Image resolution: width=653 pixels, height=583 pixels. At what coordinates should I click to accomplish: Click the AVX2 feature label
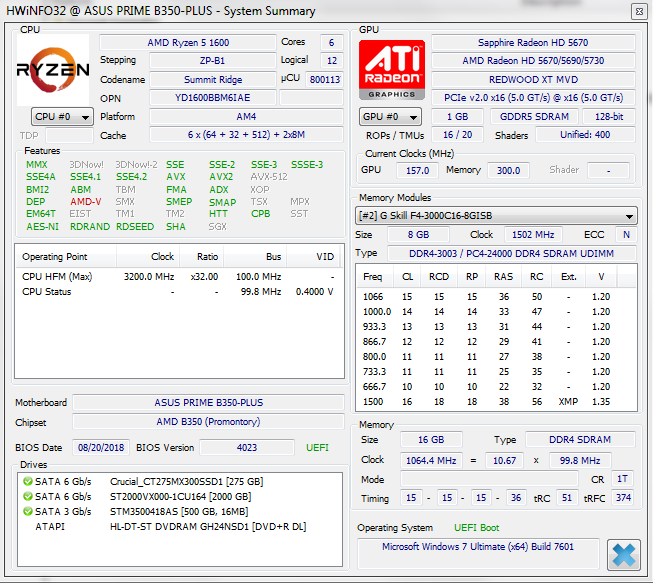pos(221,177)
